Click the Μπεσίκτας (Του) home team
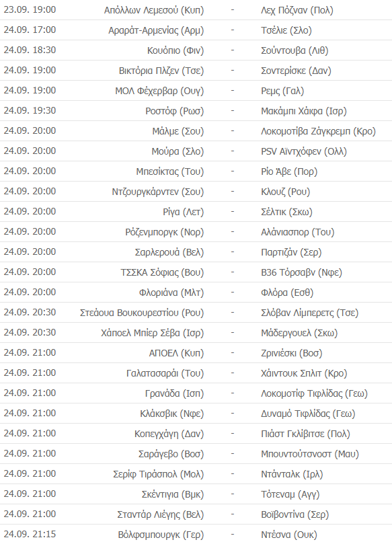The image size is (392, 542). pos(169,171)
